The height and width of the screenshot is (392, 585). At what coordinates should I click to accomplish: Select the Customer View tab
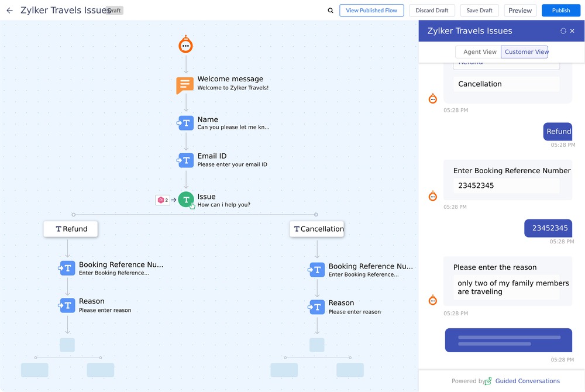[525, 51]
